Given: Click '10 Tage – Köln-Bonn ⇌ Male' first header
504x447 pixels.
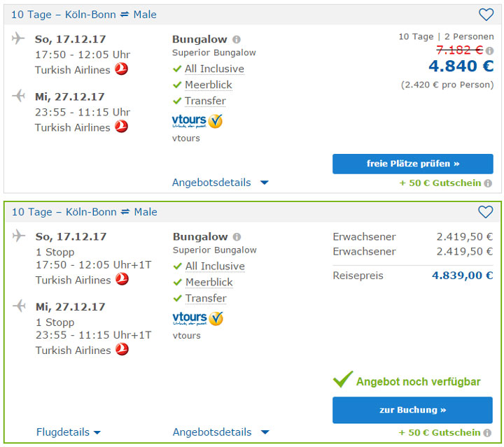Looking at the screenshot, I should pos(84,15).
